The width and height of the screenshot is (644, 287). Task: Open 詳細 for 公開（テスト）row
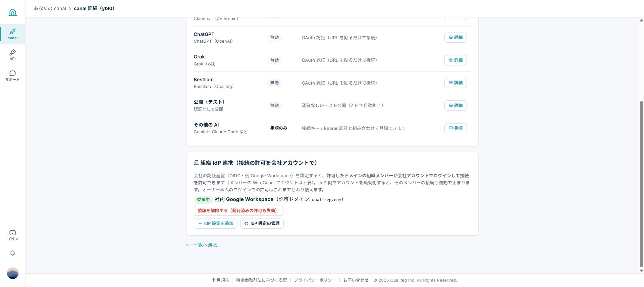[x=455, y=105]
